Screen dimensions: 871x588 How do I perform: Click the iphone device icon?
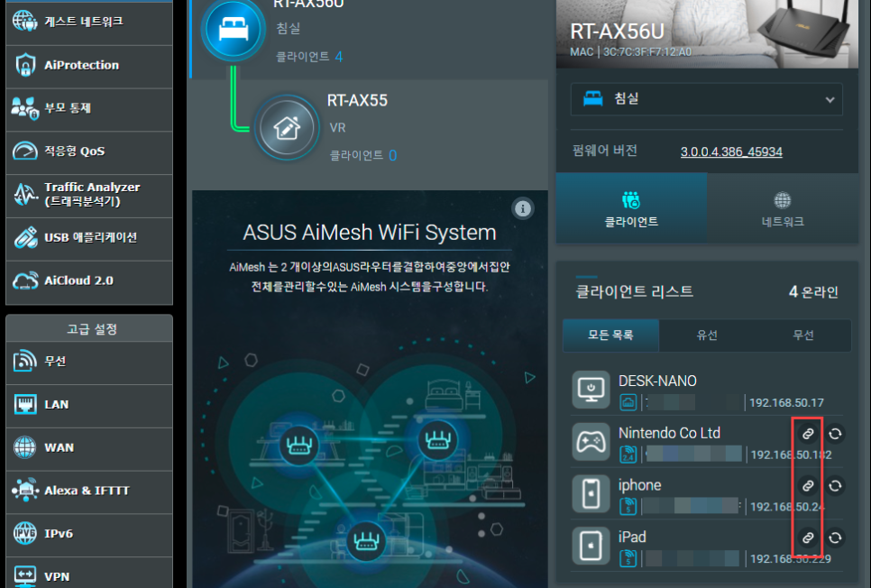[x=591, y=493]
